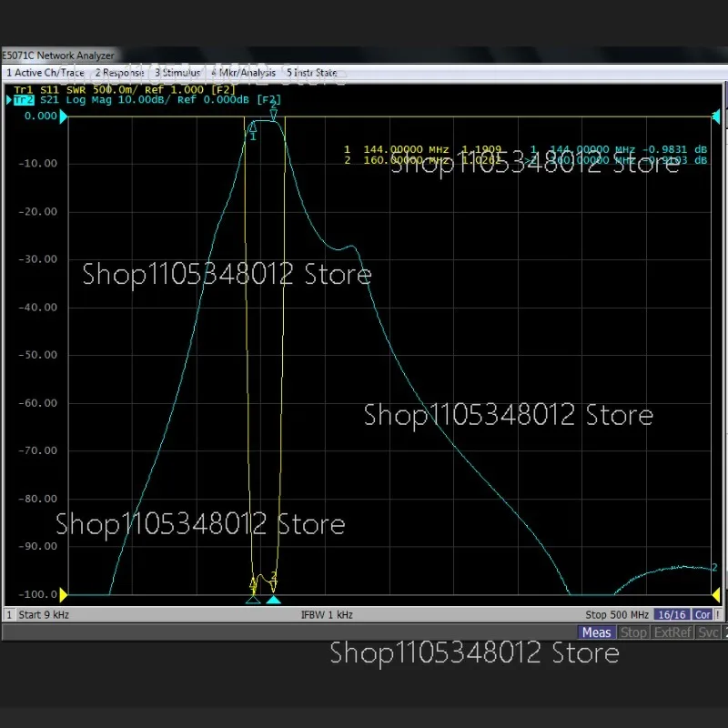Click the Meas status indicator

(x=597, y=632)
